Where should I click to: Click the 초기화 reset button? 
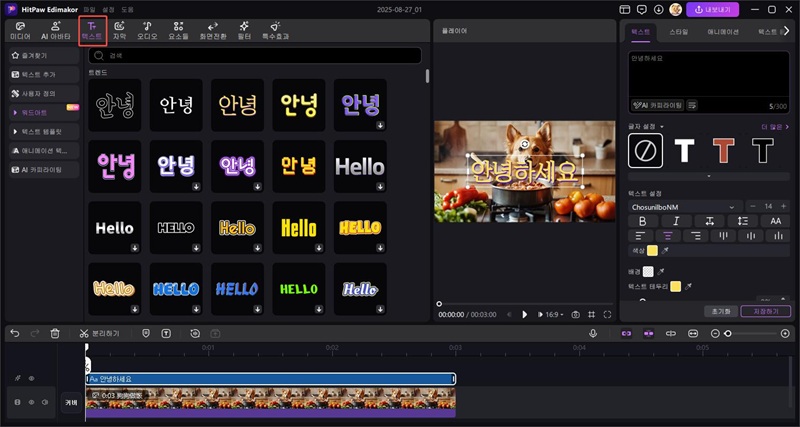click(721, 311)
